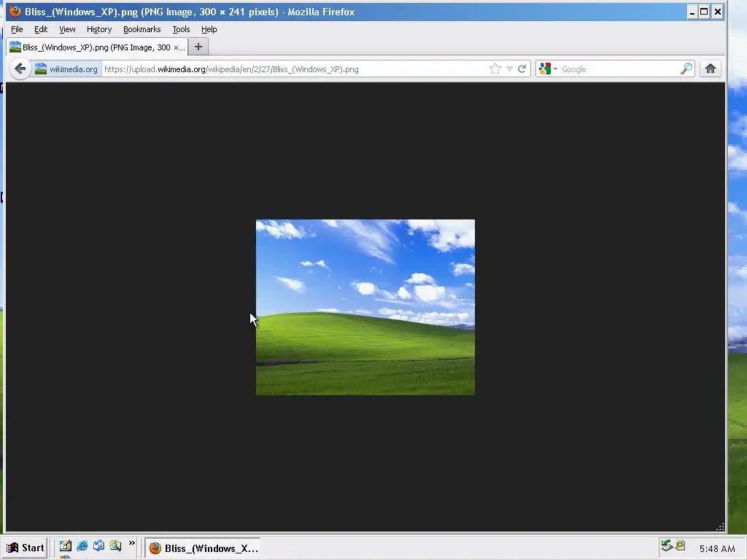The image size is (747, 560).
Task: Minimize the Firefox window
Action: click(692, 12)
